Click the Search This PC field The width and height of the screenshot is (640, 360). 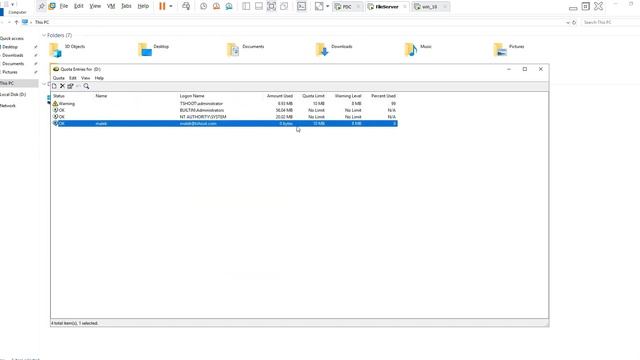coord(610,22)
